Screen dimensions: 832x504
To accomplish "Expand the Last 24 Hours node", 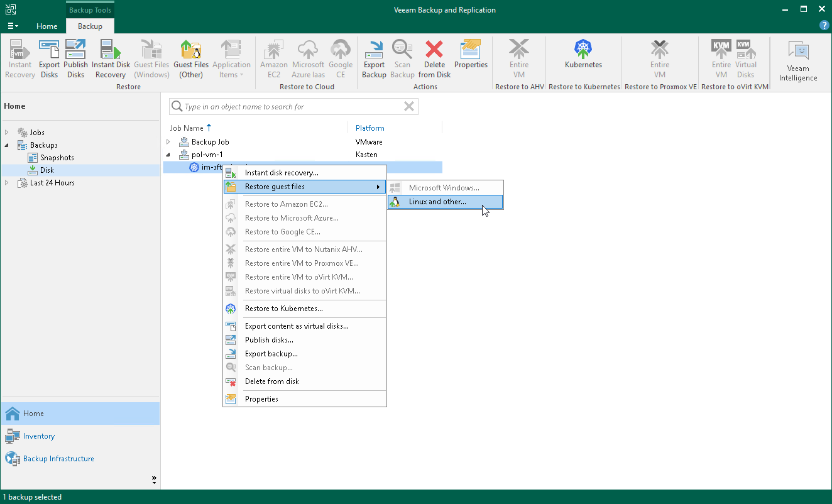I will coord(7,183).
